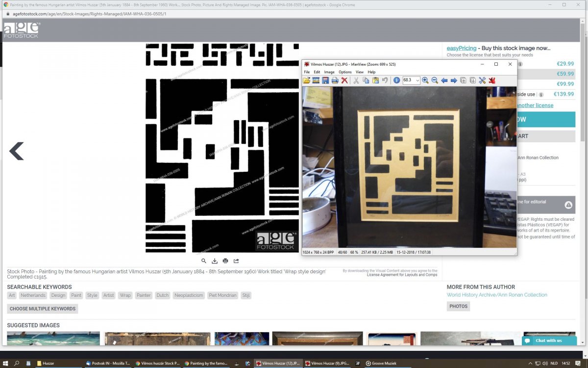Switch to Postvak IN Mozilla taskbar item
The image size is (588, 368).
(108, 363)
